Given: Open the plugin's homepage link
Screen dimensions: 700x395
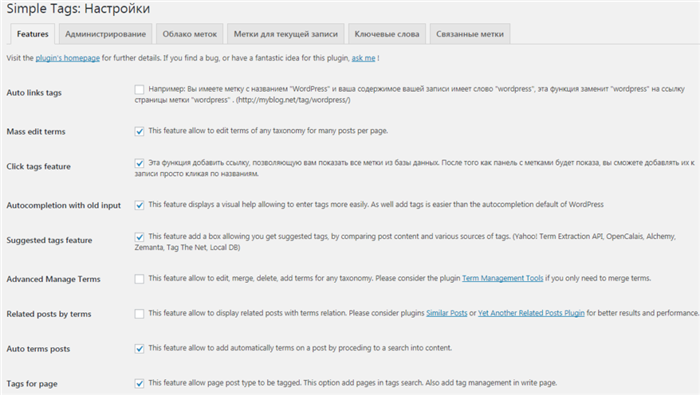Looking at the screenshot, I should pyautogui.click(x=67, y=58).
